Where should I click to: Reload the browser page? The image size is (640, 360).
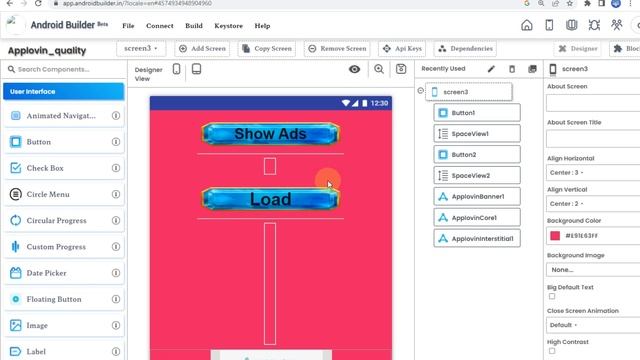pos(38,3)
